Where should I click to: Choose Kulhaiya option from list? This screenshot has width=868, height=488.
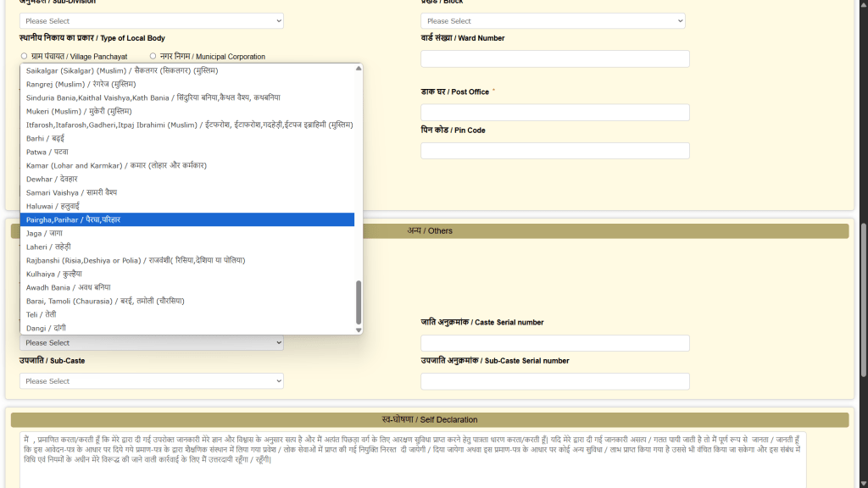(x=187, y=274)
